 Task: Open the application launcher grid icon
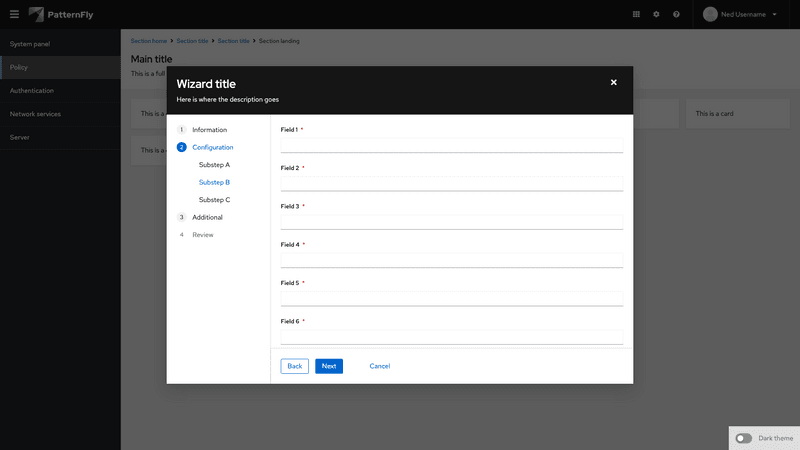tap(636, 14)
